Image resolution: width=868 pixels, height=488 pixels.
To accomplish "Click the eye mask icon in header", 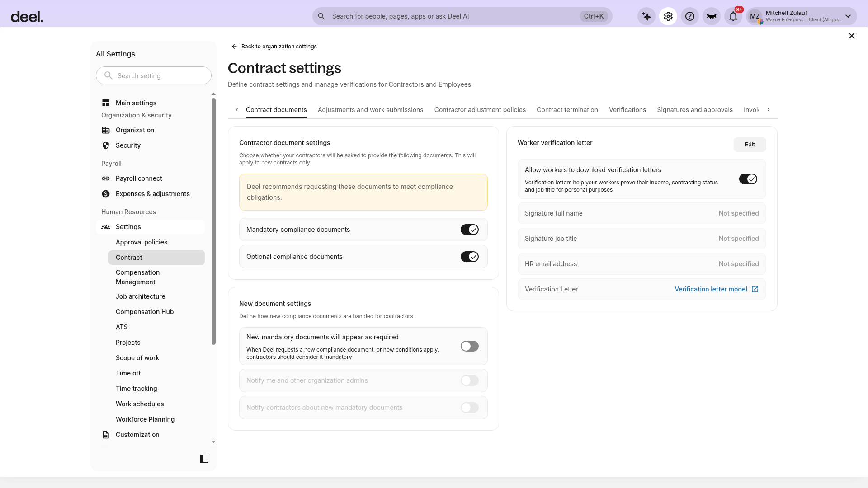I will pyautogui.click(x=712, y=16).
